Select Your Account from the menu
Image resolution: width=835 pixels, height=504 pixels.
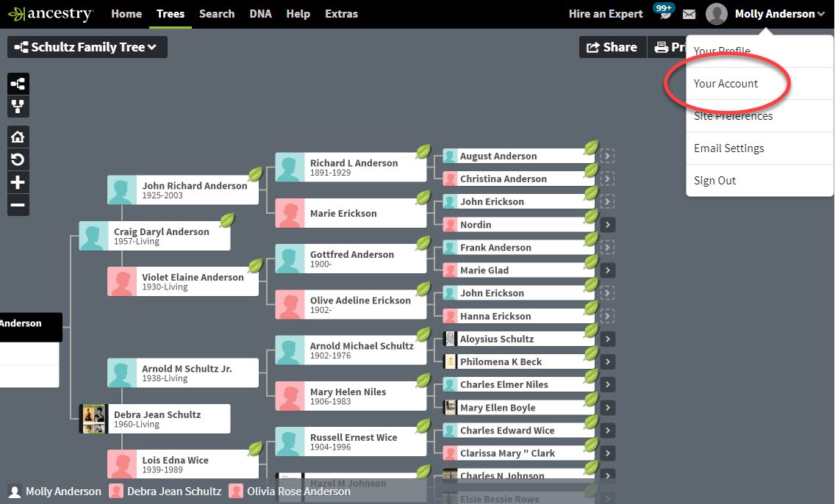[x=759, y=84]
